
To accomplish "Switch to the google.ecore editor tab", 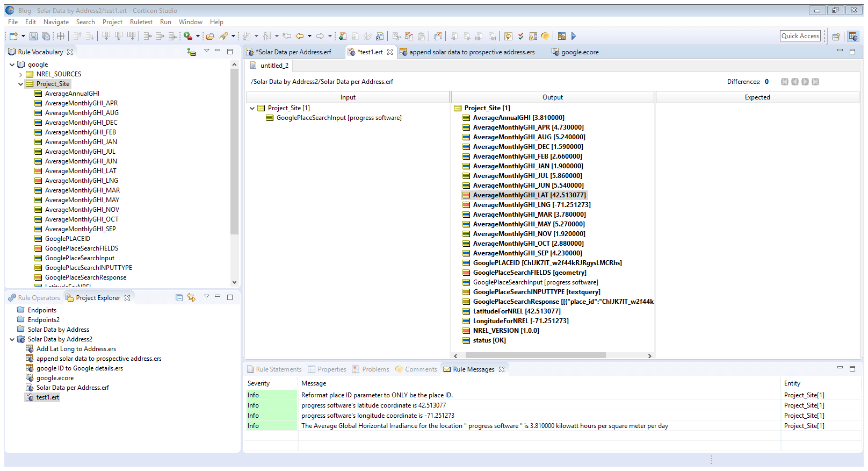I will 579,52.
